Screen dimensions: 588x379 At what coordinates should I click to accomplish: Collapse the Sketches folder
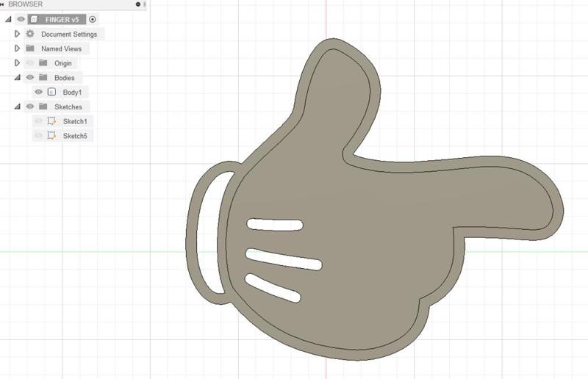tap(17, 107)
